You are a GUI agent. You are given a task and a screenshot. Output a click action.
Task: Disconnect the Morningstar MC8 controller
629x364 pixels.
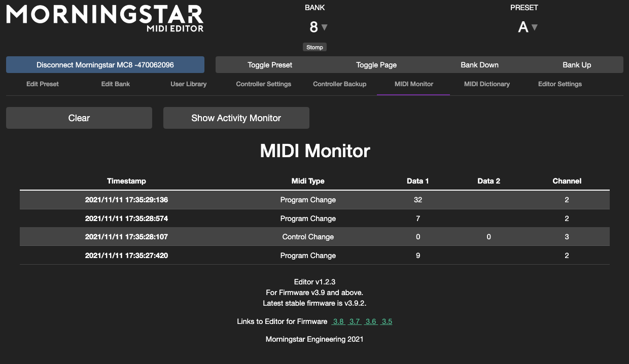pos(105,64)
